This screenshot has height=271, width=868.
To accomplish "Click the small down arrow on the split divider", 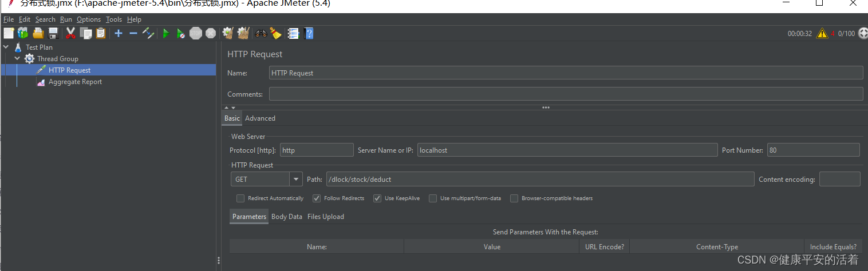I will (x=233, y=107).
